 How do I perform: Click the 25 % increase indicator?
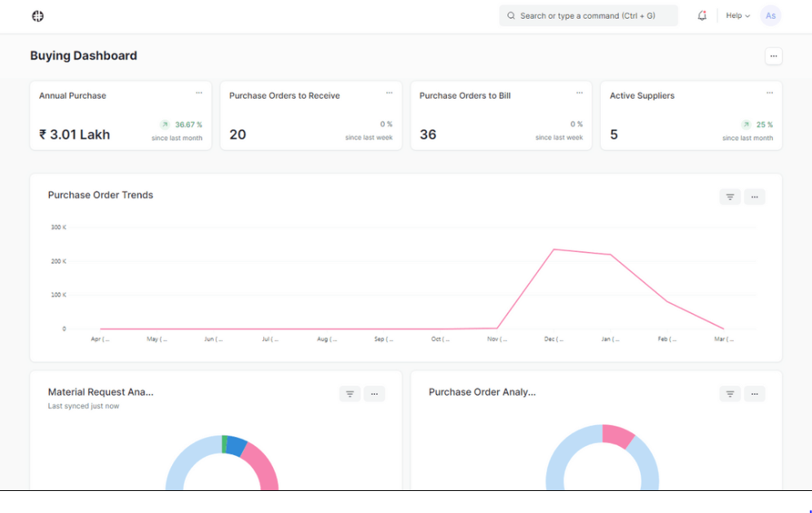(757, 124)
